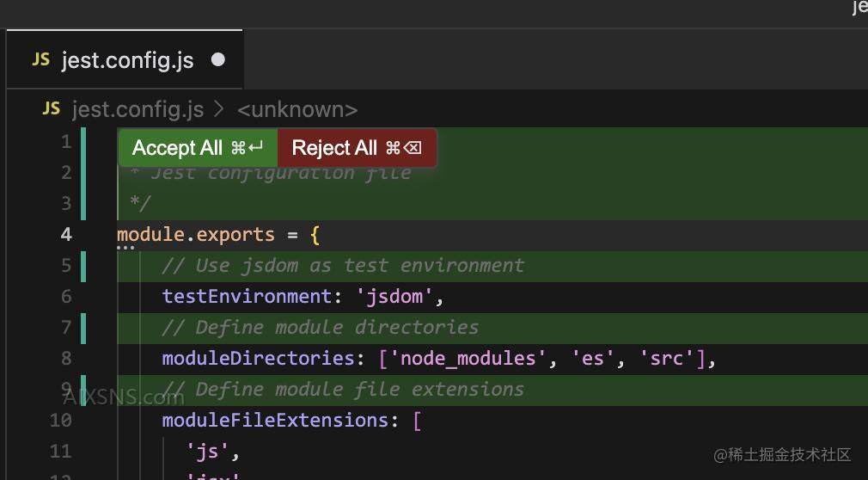The image size is (868, 480).
Task: Click the JS icon in the breadcrumb
Action: (52, 109)
